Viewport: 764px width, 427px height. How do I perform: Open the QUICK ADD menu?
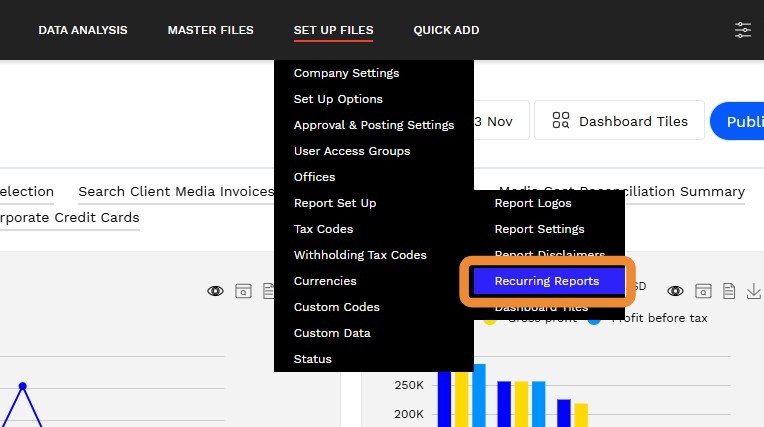(446, 30)
